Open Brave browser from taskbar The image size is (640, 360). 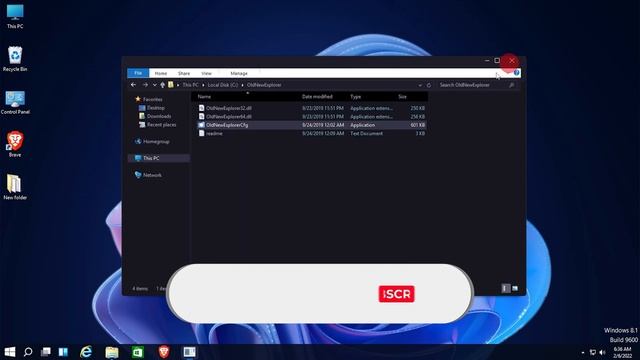(x=164, y=352)
